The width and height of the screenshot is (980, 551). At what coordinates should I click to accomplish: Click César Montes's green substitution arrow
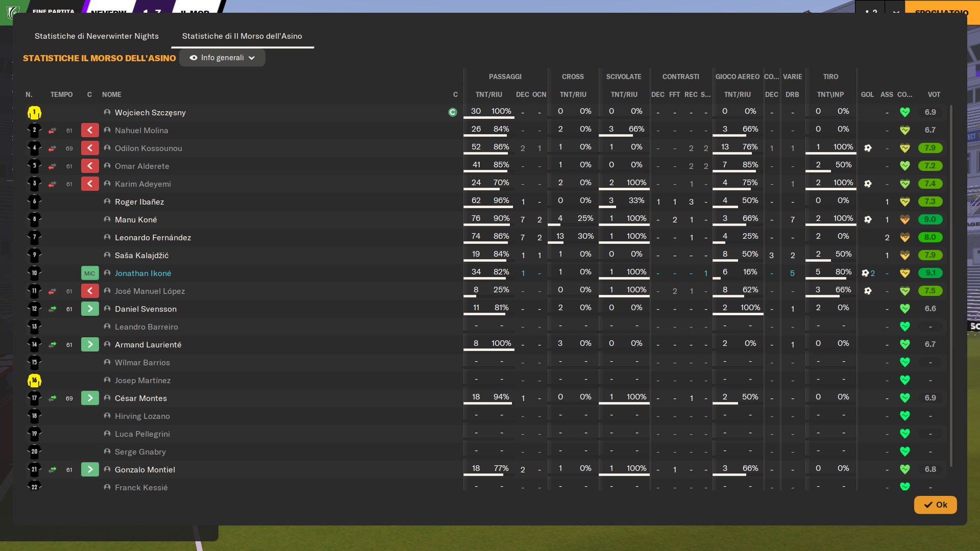click(90, 398)
